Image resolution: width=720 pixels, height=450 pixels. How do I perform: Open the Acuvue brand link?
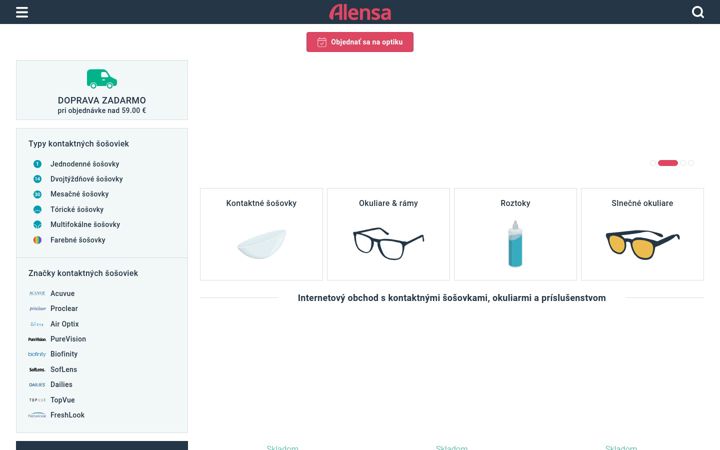(x=62, y=293)
